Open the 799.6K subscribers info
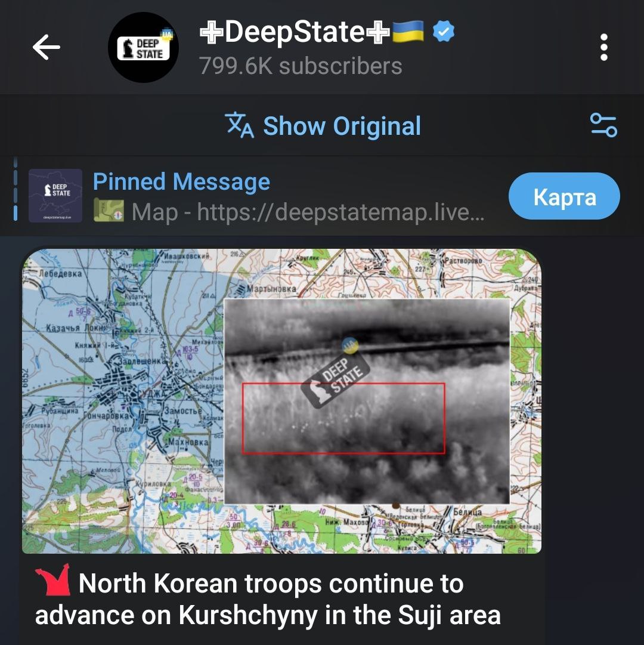This screenshot has width=644, height=645. click(301, 66)
